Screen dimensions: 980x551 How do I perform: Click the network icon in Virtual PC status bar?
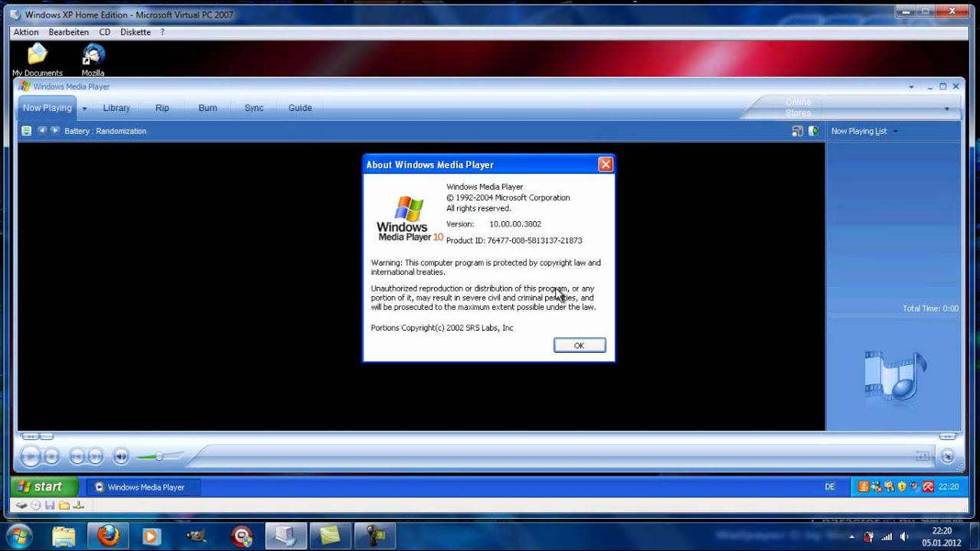click(77, 506)
